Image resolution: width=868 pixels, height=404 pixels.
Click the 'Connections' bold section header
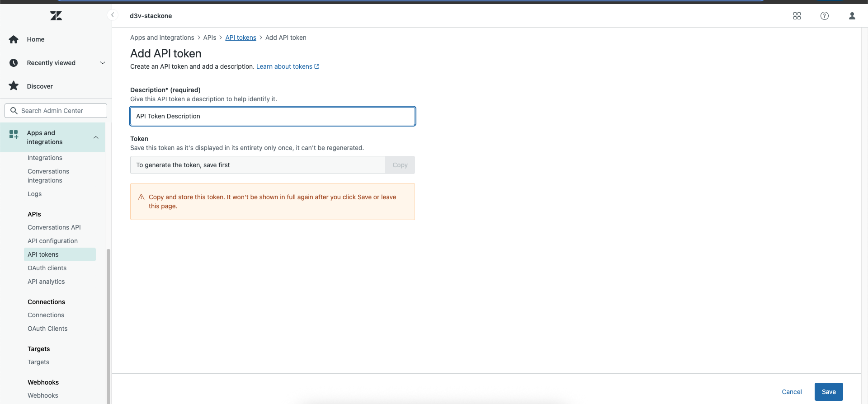coord(46,302)
